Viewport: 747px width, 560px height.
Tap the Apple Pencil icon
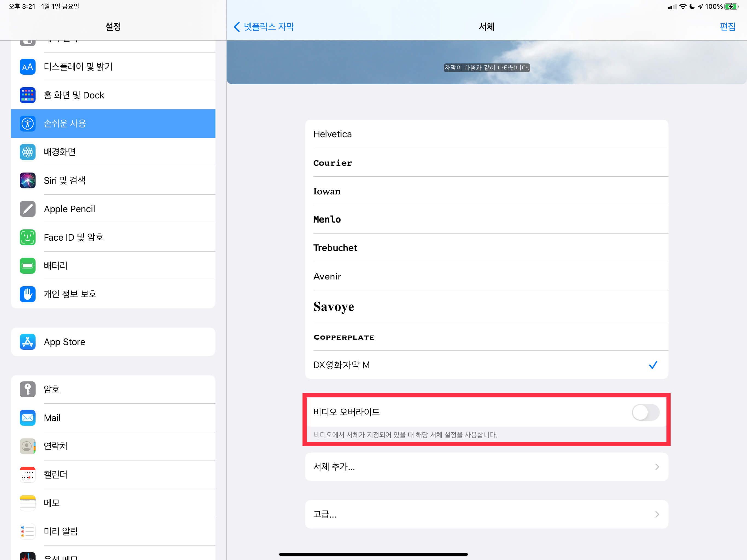click(x=27, y=209)
